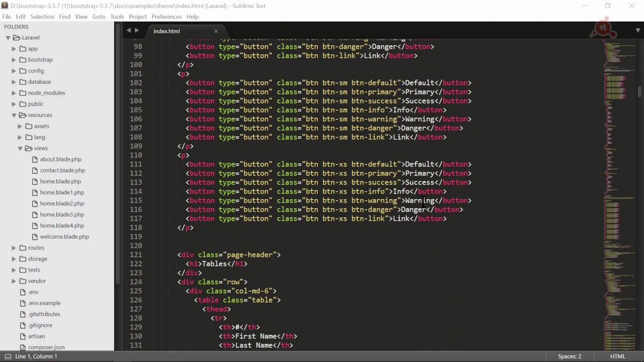Open the Preferences menu
Screen dimensions: 644x362
tap(167, 17)
